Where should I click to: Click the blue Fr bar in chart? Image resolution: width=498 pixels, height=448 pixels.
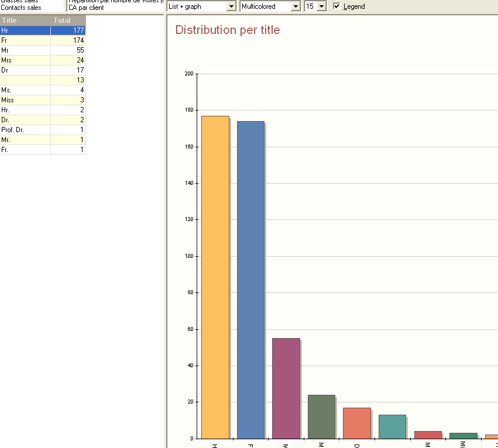[250, 280]
